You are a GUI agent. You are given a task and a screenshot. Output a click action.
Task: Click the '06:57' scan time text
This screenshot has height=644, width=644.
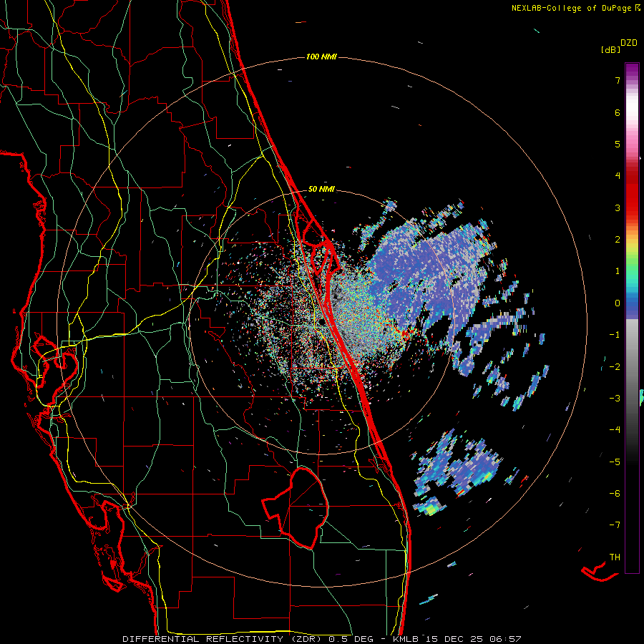(505, 639)
